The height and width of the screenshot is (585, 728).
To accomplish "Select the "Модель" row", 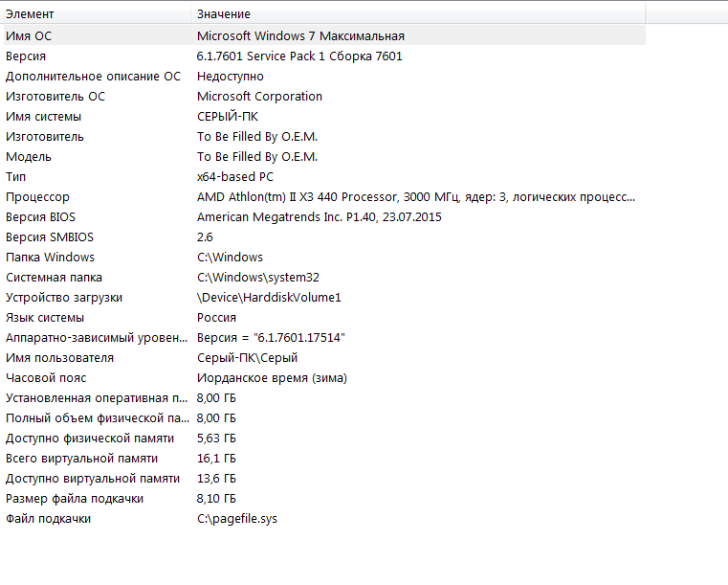I will [29, 156].
